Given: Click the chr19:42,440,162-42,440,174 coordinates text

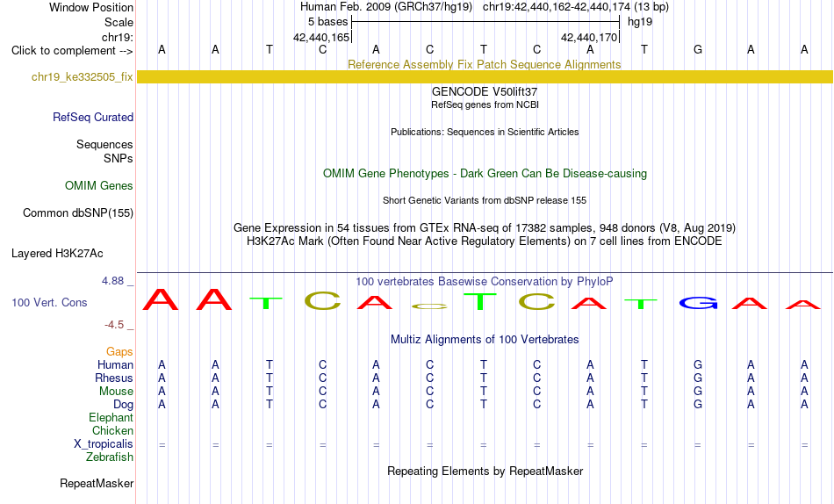Looking at the screenshot, I should (556, 7).
